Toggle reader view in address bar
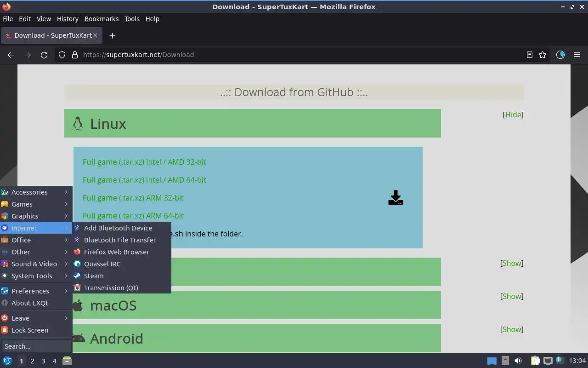This screenshot has height=368, width=588. click(530, 55)
